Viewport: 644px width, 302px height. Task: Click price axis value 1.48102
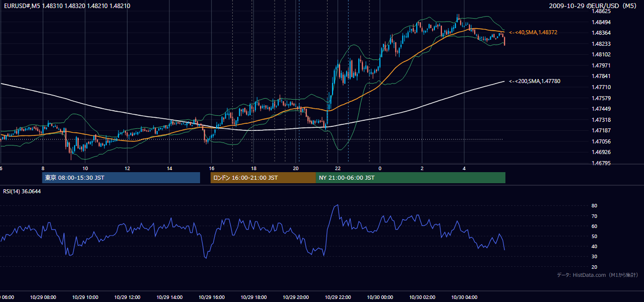(602, 54)
